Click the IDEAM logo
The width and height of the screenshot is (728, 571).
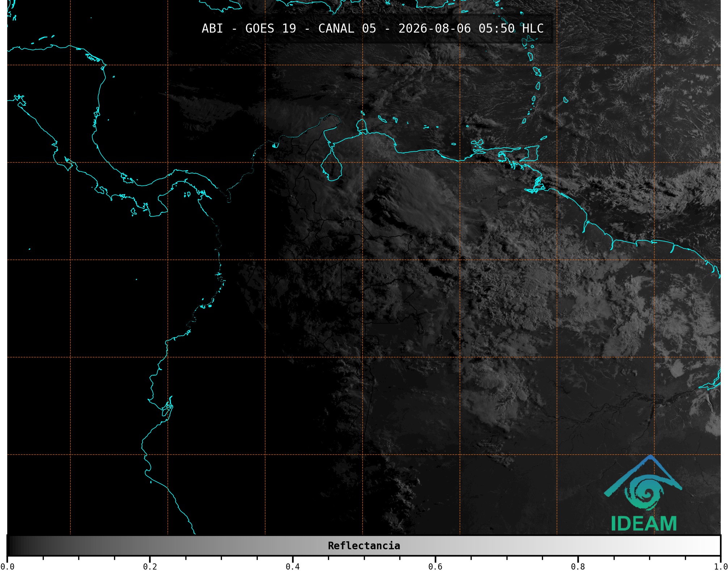(x=643, y=493)
